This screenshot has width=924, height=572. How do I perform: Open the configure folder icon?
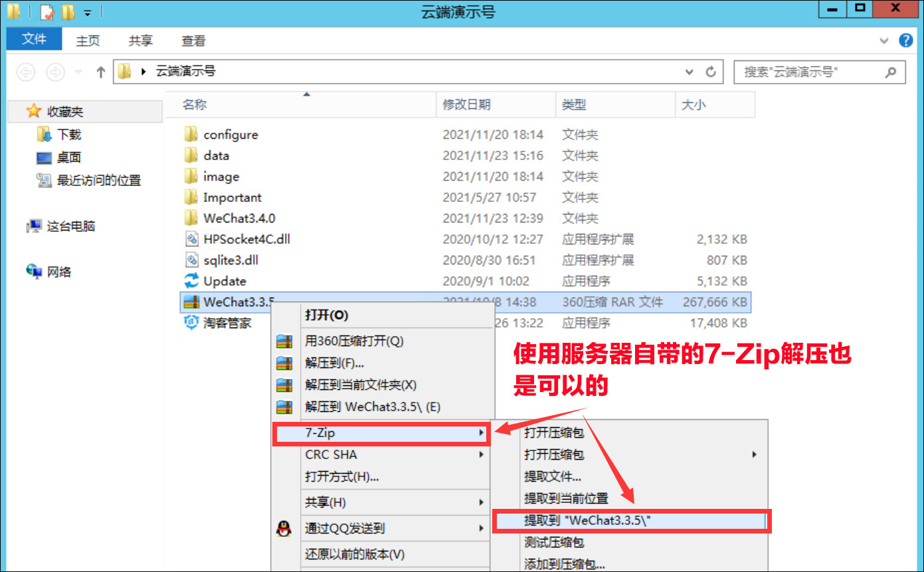(x=191, y=134)
